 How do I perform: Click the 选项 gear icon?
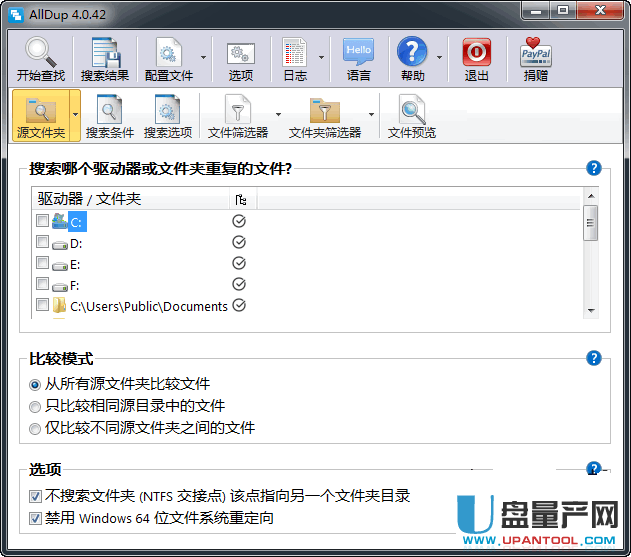point(240,53)
